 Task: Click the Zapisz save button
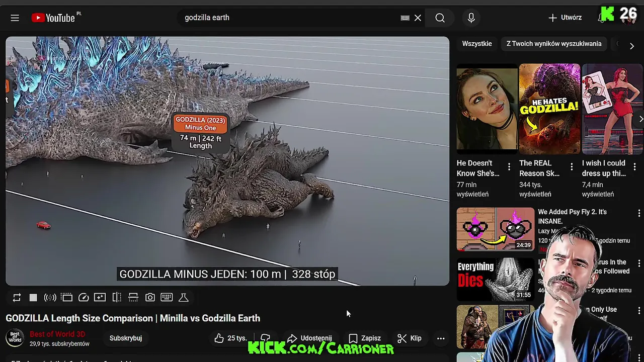pos(365,338)
